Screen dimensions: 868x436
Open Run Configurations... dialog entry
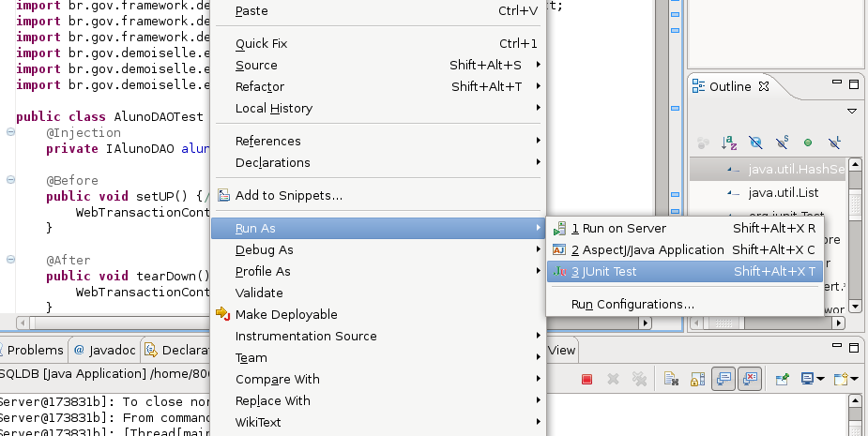[632, 305]
